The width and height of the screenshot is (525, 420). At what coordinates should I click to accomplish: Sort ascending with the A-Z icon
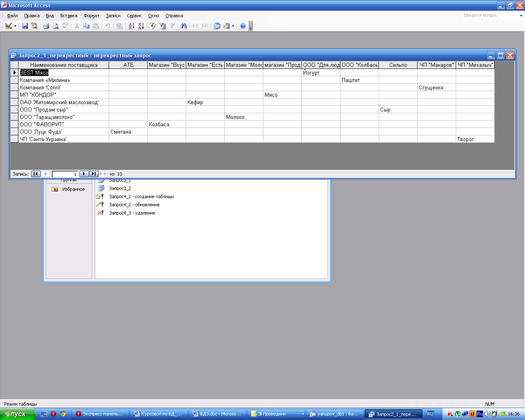(131, 26)
